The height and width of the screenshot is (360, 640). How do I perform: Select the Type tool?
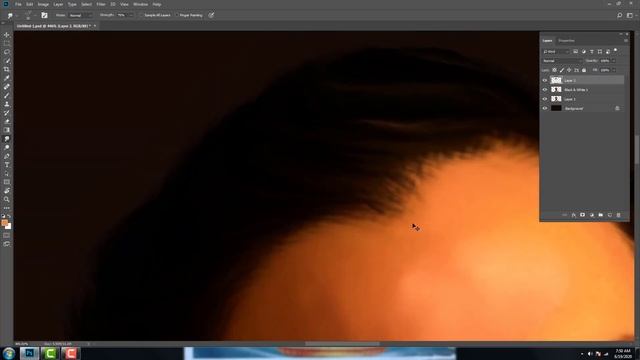pyautogui.click(x=7, y=165)
